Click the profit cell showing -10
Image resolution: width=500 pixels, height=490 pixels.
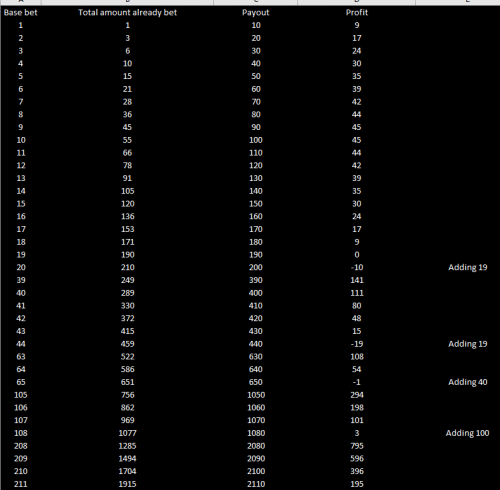click(x=357, y=267)
